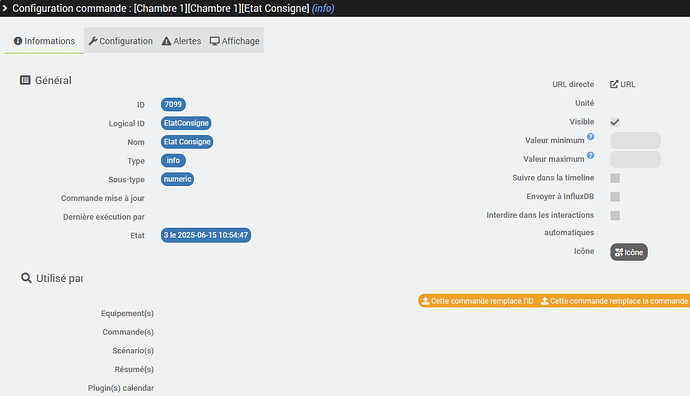Focus the Valeur minimum input field
This screenshot has width=690, height=396.
click(x=635, y=141)
